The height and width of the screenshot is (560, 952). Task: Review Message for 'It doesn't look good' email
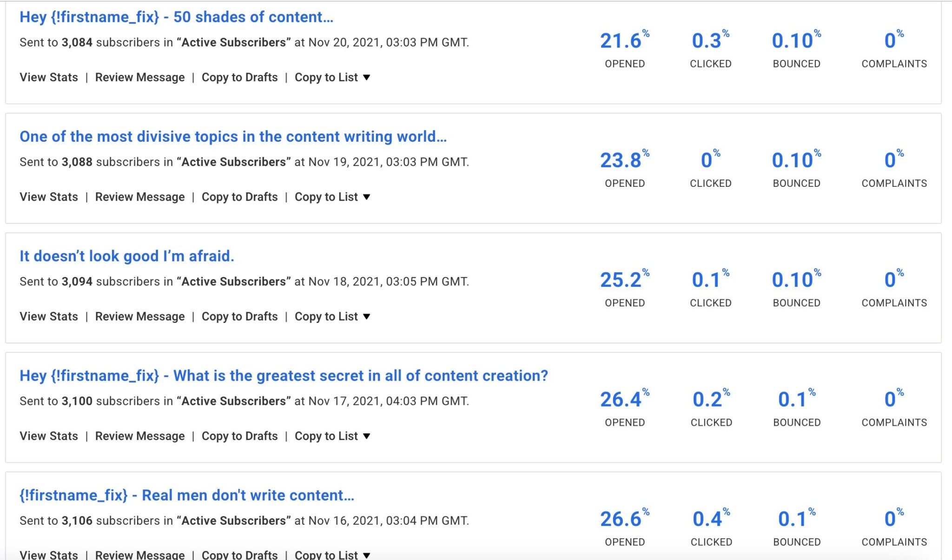pyautogui.click(x=140, y=316)
